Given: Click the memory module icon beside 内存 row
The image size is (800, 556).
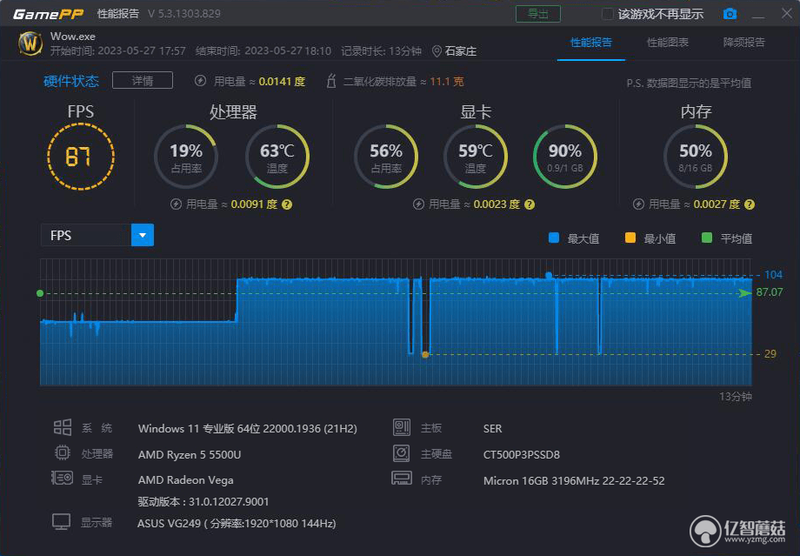Looking at the screenshot, I should tap(402, 478).
